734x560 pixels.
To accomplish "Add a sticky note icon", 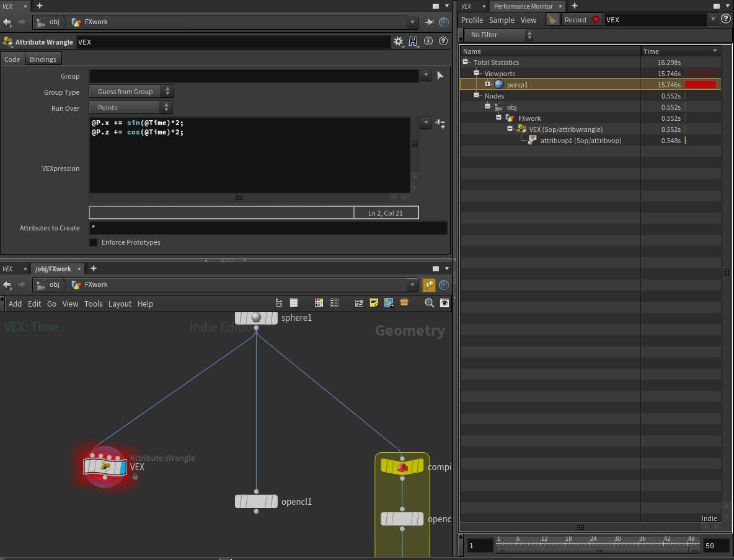I will [x=374, y=303].
